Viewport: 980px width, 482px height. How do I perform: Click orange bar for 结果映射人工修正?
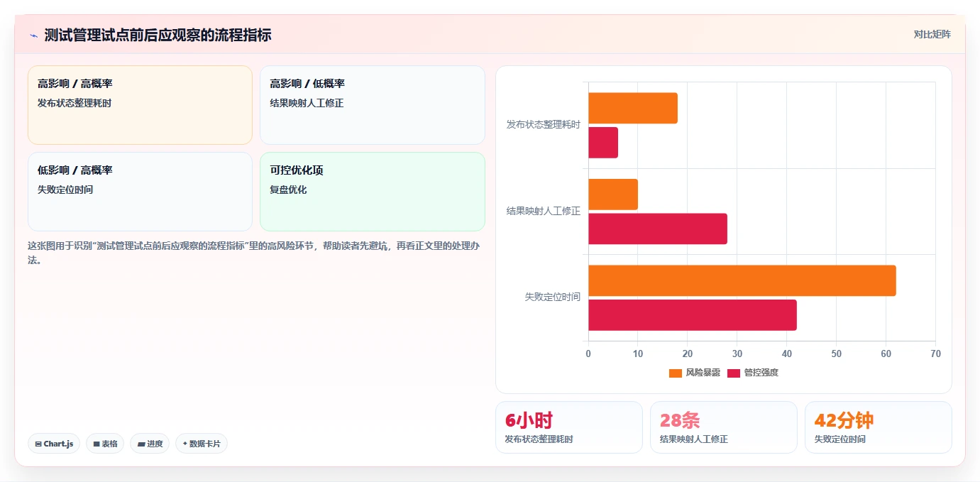pos(613,195)
